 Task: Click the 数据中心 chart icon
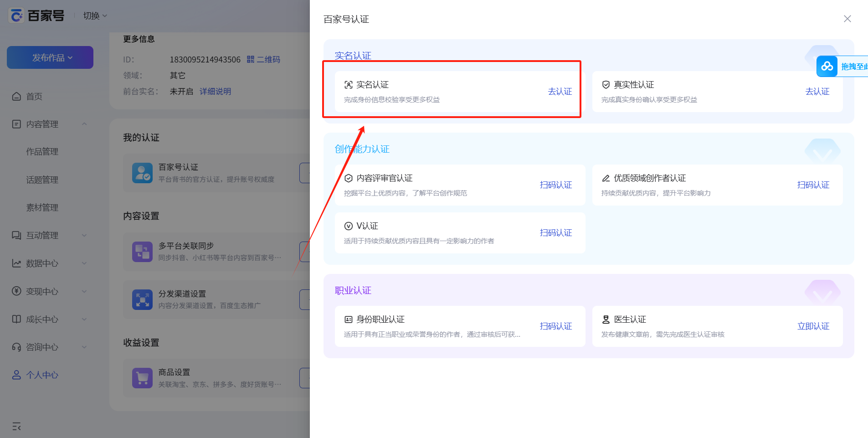point(16,263)
